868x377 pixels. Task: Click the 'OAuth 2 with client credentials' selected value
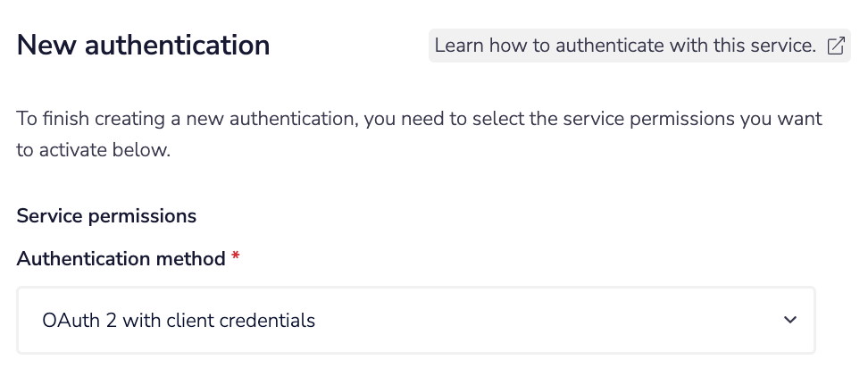tap(179, 320)
